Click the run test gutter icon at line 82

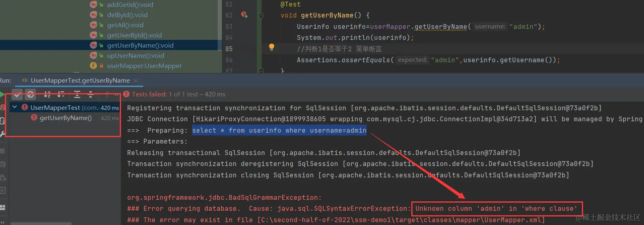[x=244, y=15]
